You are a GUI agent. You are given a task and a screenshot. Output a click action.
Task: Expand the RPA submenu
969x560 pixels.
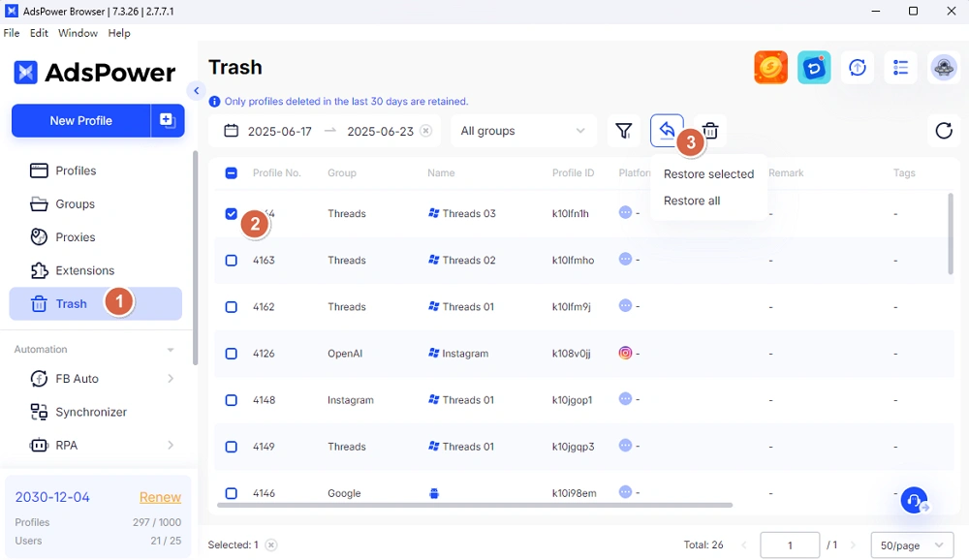point(171,445)
